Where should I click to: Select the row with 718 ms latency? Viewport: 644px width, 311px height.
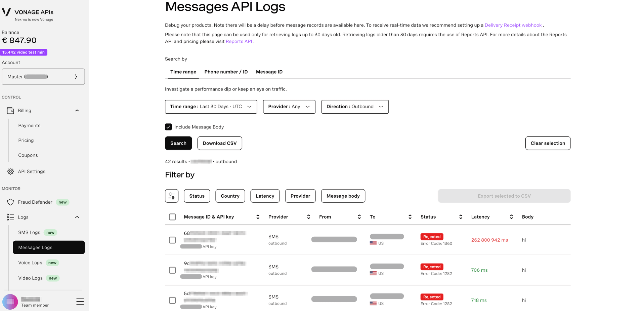(172, 300)
